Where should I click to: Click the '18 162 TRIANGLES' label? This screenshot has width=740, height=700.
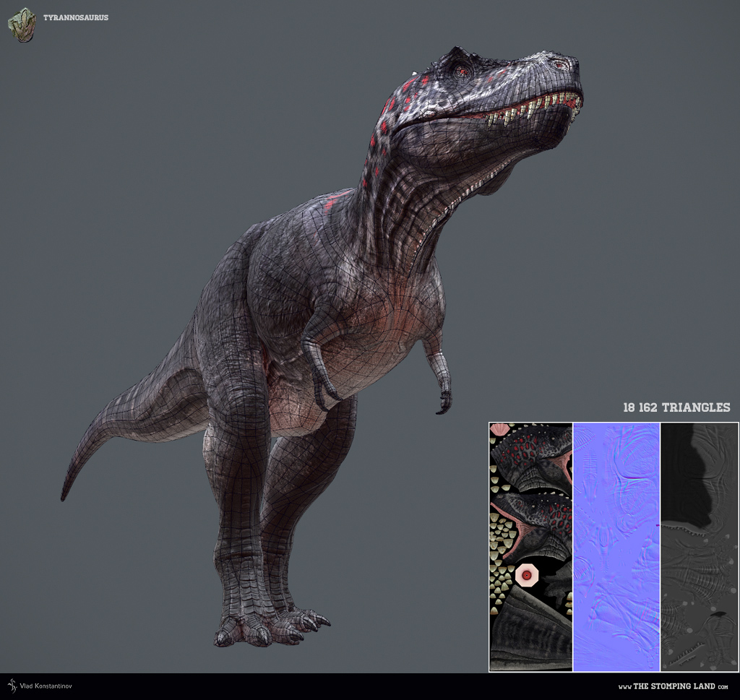pyautogui.click(x=676, y=407)
